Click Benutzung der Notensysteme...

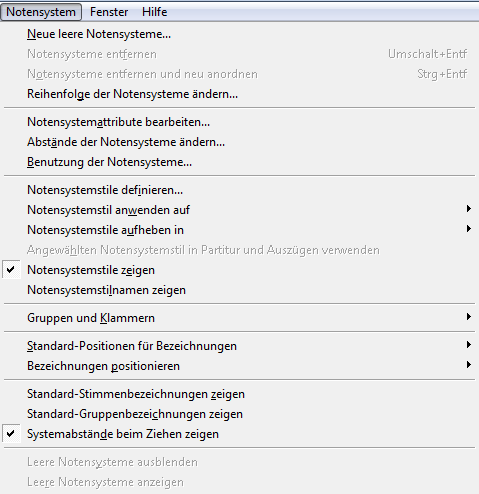pyautogui.click(x=239, y=162)
